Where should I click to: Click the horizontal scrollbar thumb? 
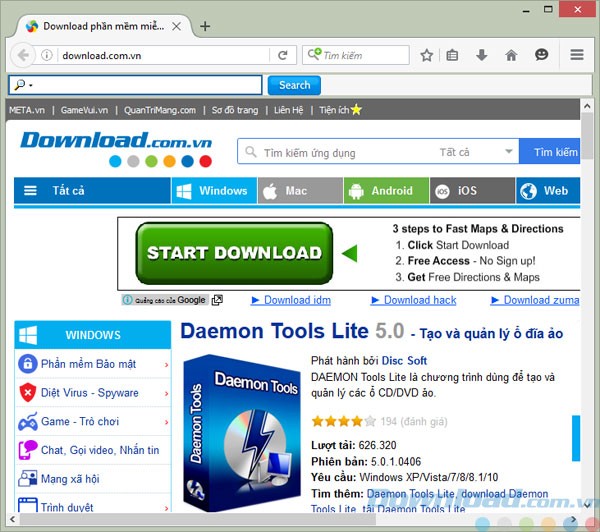point(197,519)
